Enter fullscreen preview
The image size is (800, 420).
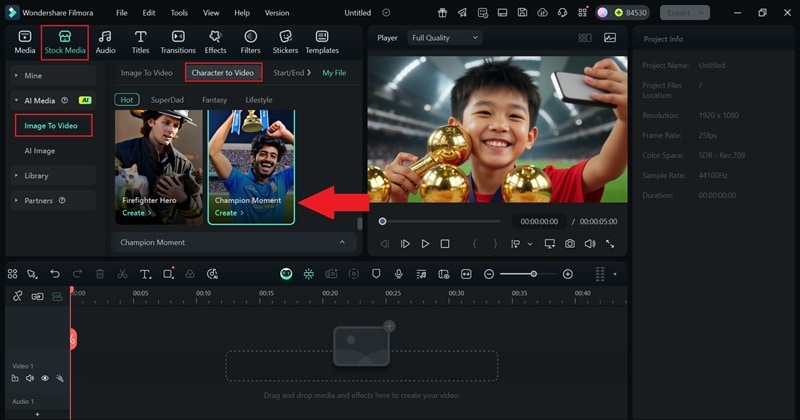tap(610, 244)
